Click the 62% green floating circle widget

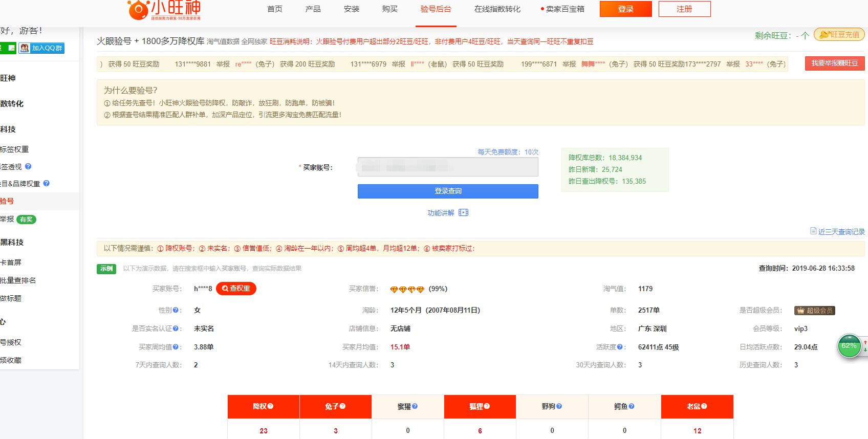pos(850,346)
